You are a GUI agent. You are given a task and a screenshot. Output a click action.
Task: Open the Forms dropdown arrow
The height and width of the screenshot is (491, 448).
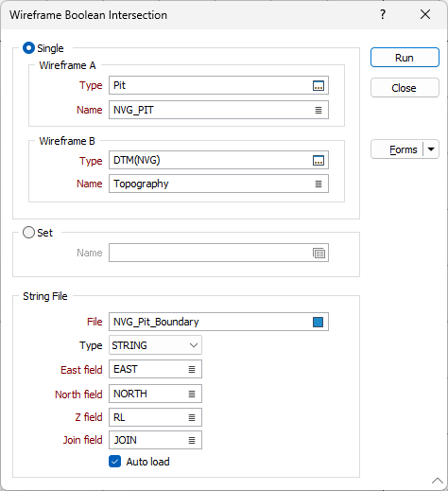(x=431, y=149)
